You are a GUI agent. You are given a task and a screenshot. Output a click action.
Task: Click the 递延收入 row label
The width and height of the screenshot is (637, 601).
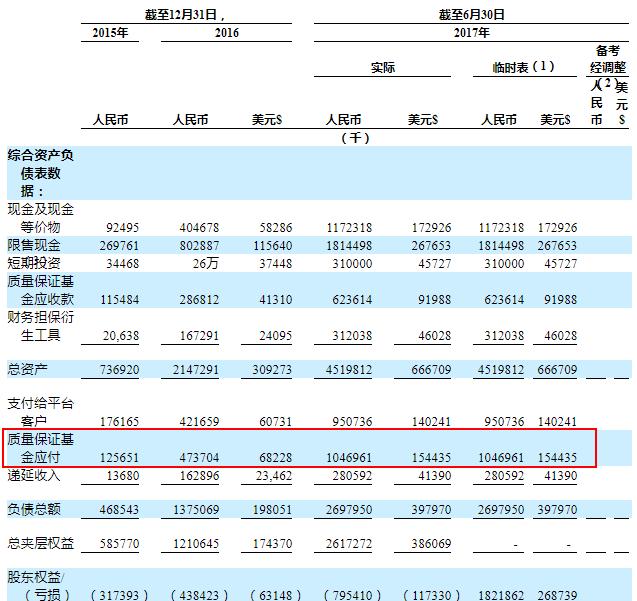pos(34,475)
